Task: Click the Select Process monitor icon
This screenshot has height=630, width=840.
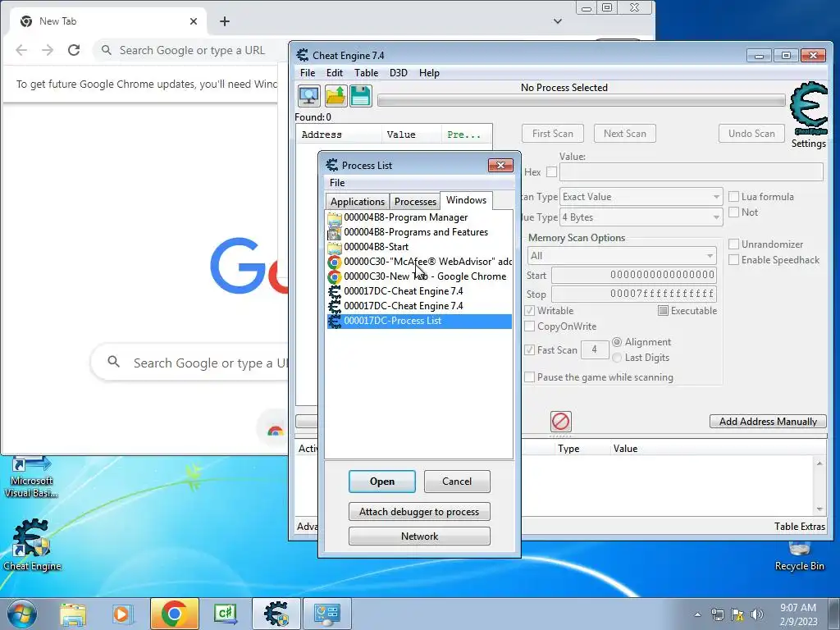Action: click(308, 97)
